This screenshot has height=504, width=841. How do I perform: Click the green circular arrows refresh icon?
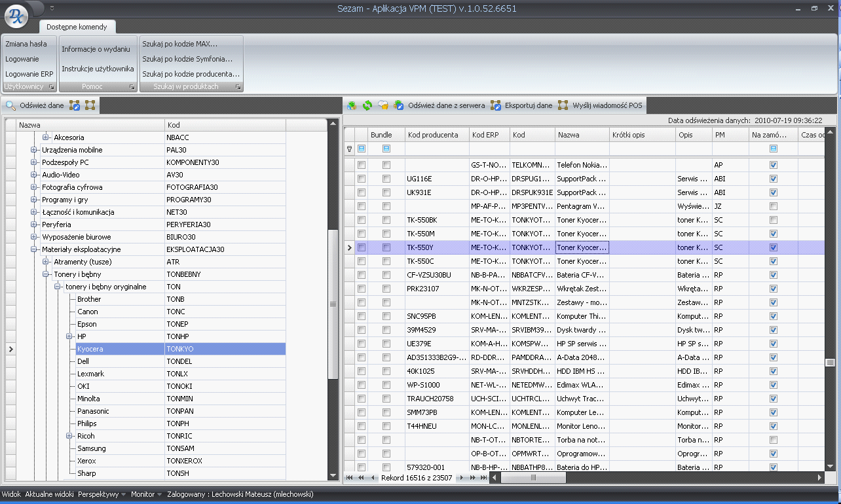pyautogui.click(x=367, y=105)
